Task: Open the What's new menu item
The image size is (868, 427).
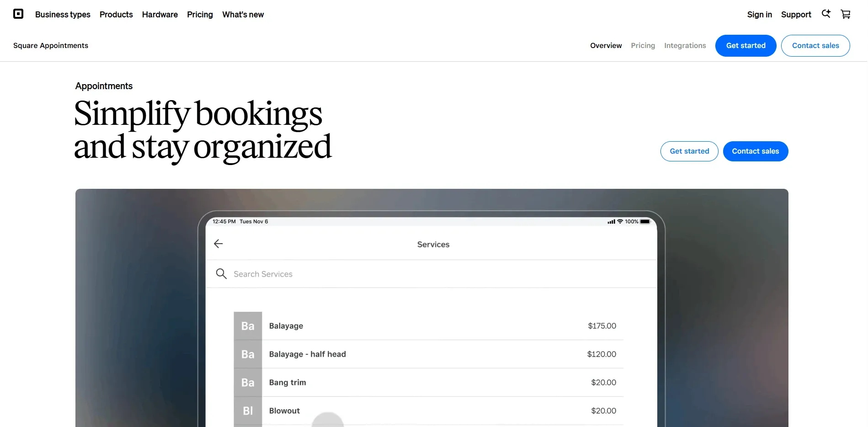Action: (243, 15)
